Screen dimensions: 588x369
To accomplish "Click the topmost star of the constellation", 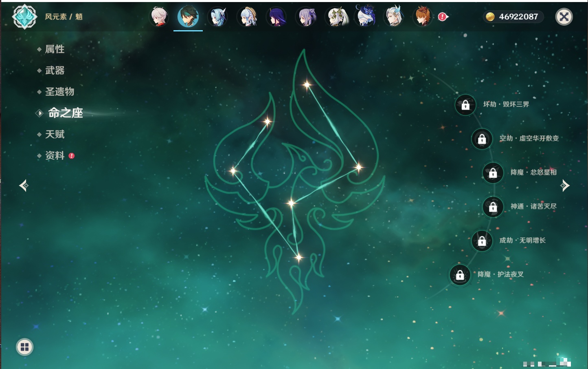I will [x=307, y=85].
